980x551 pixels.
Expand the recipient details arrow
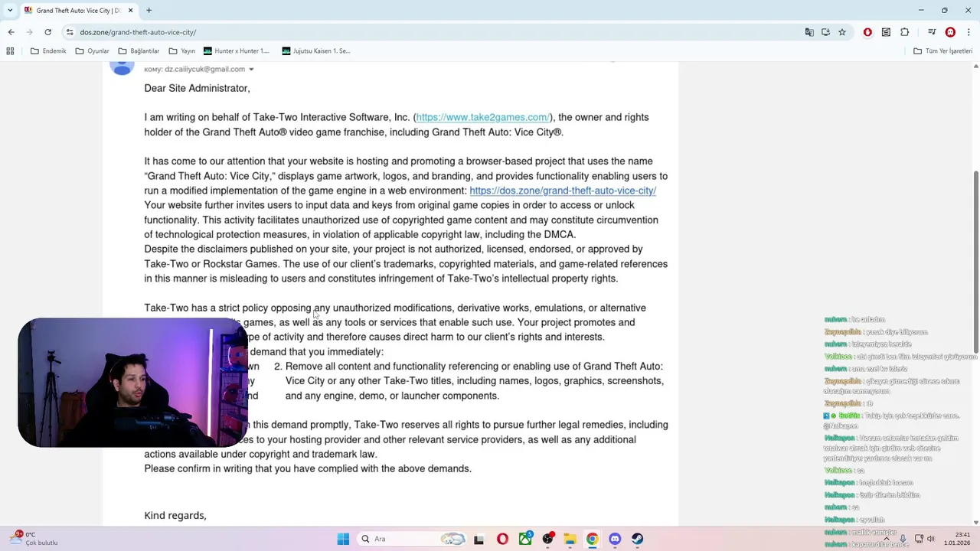point(251,70)
